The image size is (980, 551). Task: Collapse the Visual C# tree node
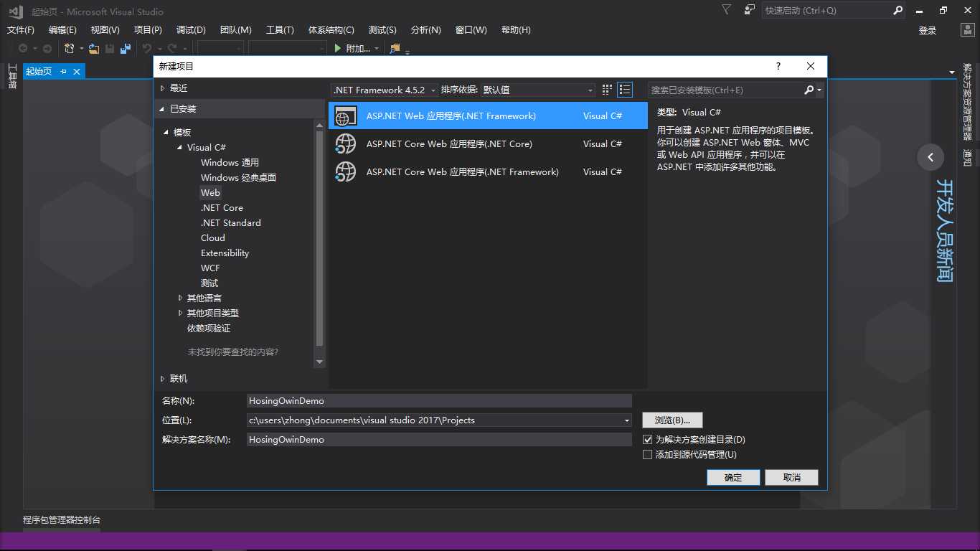click(x=180, y=148)
